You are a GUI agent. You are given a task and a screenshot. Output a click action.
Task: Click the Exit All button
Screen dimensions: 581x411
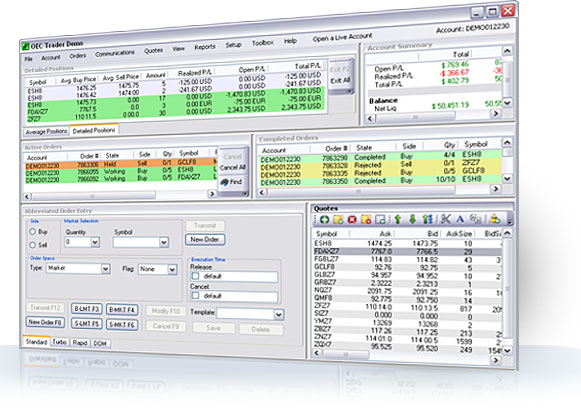pyautogui.click(x=340, y=80)
